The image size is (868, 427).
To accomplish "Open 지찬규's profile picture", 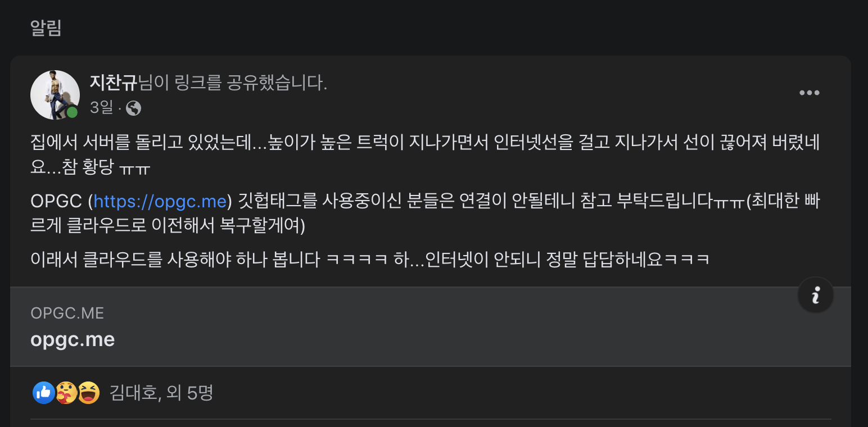I will (55, 95).
